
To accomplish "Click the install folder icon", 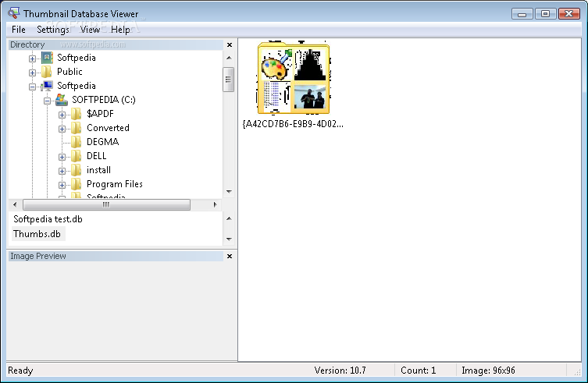I will click(76, 170).
